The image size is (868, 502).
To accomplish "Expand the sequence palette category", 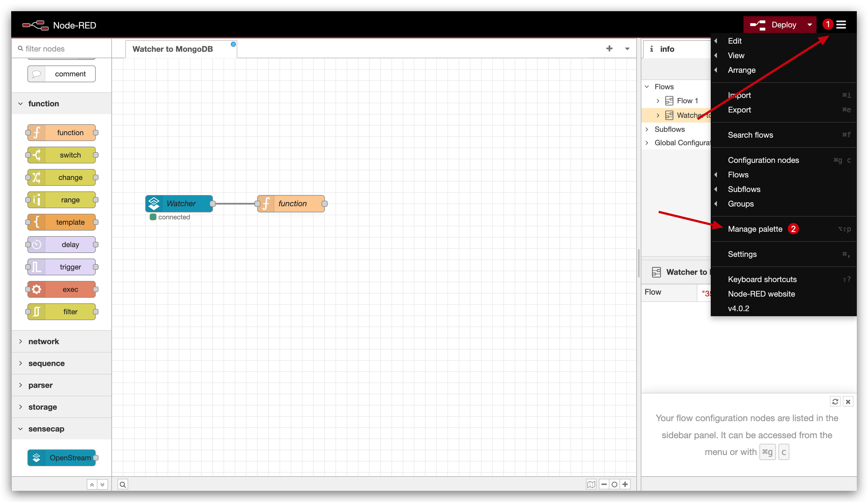I will (x=61, y=363).
